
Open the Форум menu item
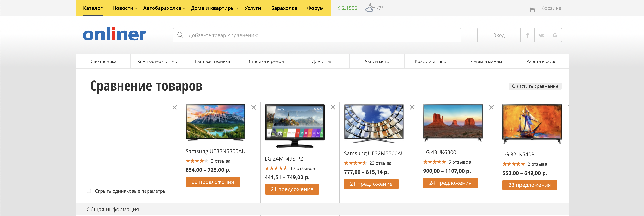tap(315, 8)
